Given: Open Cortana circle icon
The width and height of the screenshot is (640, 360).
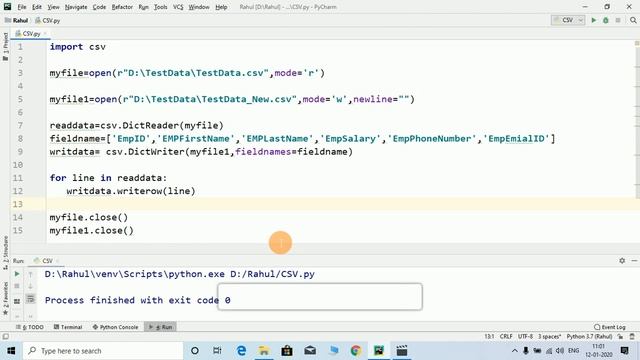Looking at the screenshot, I should pos(195,351).
